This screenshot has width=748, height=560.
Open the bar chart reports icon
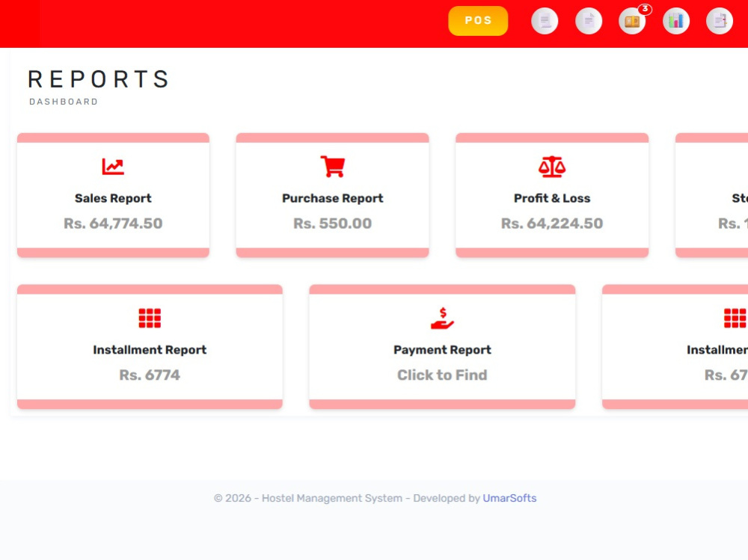pos(676,21)
